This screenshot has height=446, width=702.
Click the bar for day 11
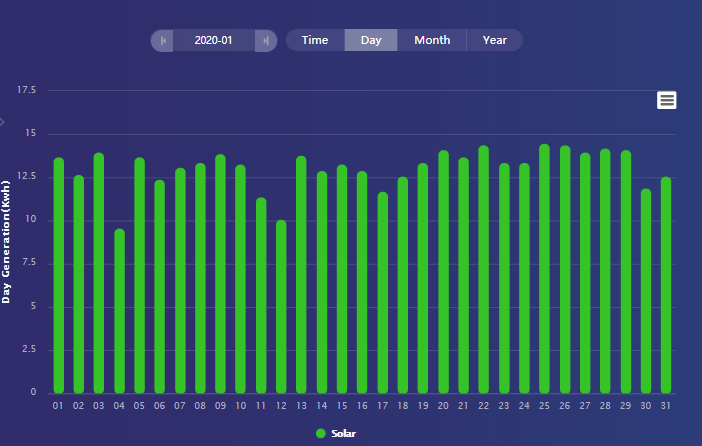(261, 296)
